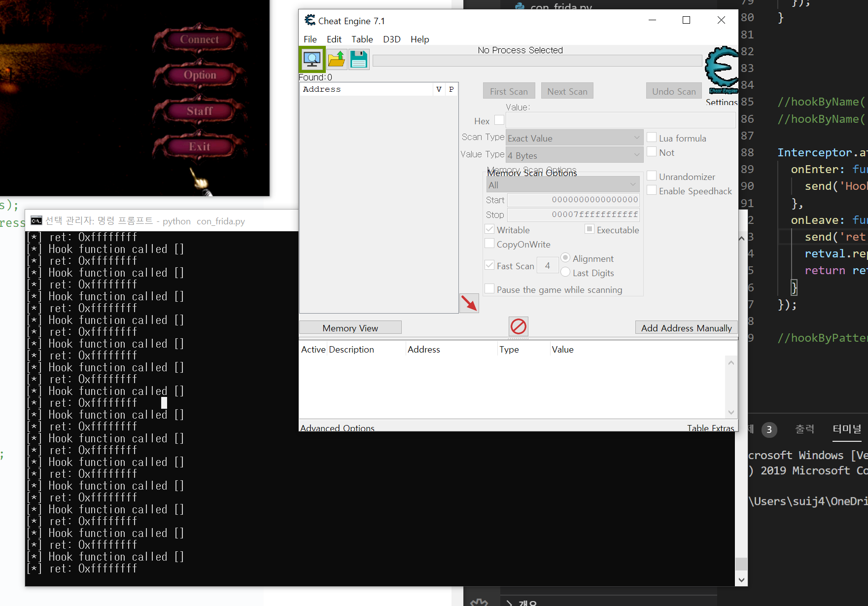The width and height of the screenshot is (868, 606).
Task: Switch to the 터미널 tab in VS Code
Action: coord(847,428)
